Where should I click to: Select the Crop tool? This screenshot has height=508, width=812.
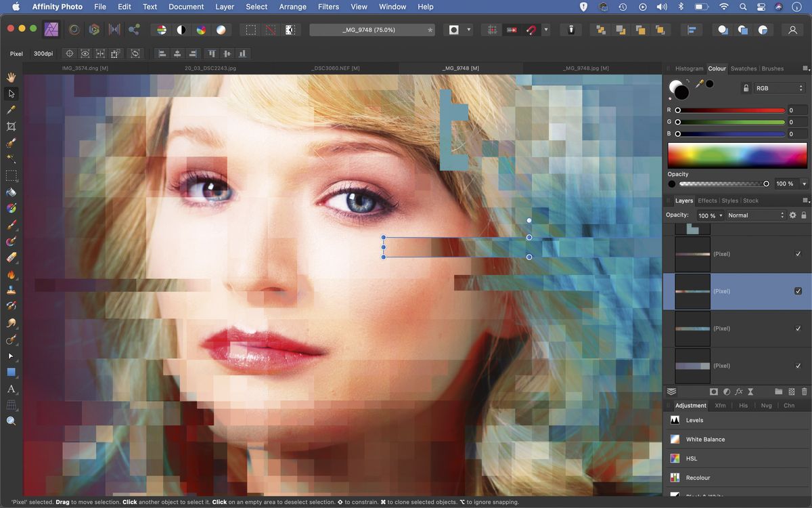(11, 126)
